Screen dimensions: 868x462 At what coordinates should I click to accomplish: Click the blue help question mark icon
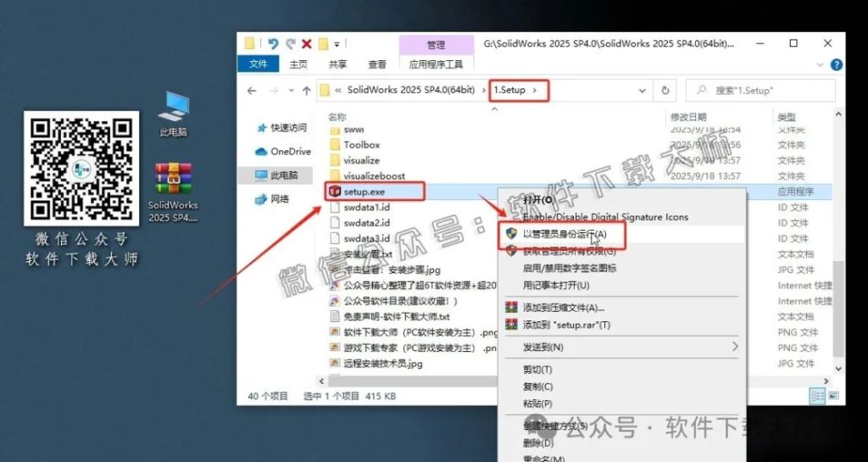[837, 64]
